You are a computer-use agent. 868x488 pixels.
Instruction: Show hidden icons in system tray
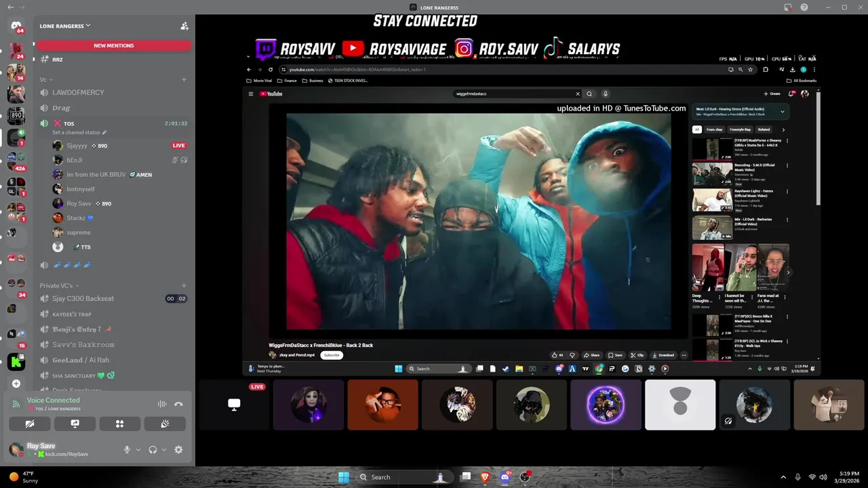783,477
